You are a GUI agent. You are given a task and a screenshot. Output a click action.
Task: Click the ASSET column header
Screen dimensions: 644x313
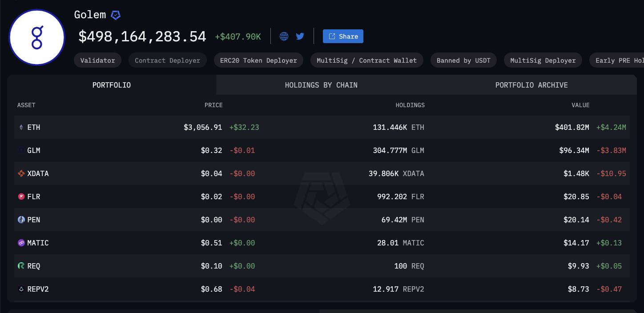pos(26,105)
